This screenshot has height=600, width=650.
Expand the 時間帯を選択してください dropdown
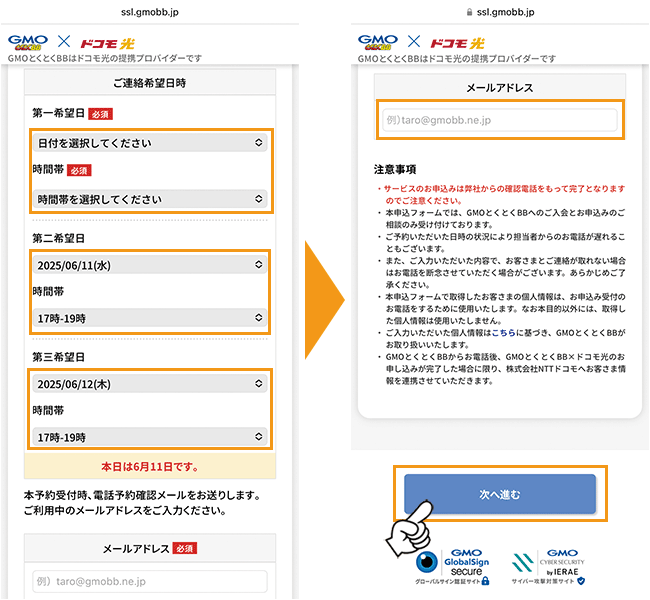[149, 199]
